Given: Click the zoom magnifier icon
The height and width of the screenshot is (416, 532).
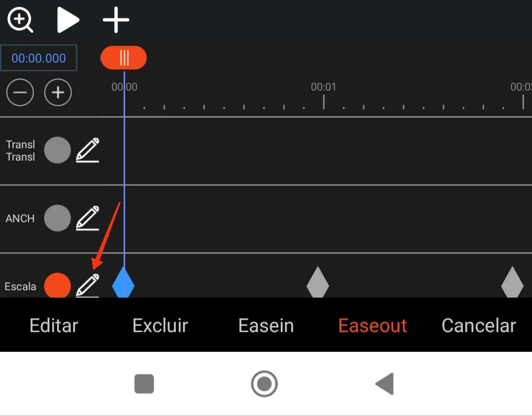Looking at the screenshot, I should (20, 20).
